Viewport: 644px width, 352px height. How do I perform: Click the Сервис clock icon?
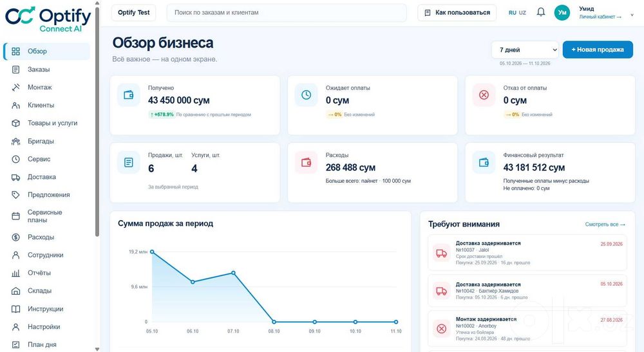click(x=15, y=159)
